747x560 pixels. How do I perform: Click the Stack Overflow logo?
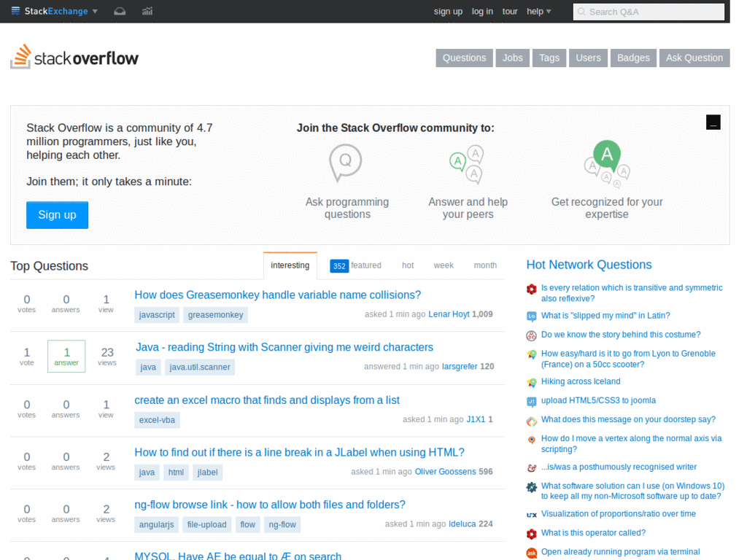click(74, 57)
